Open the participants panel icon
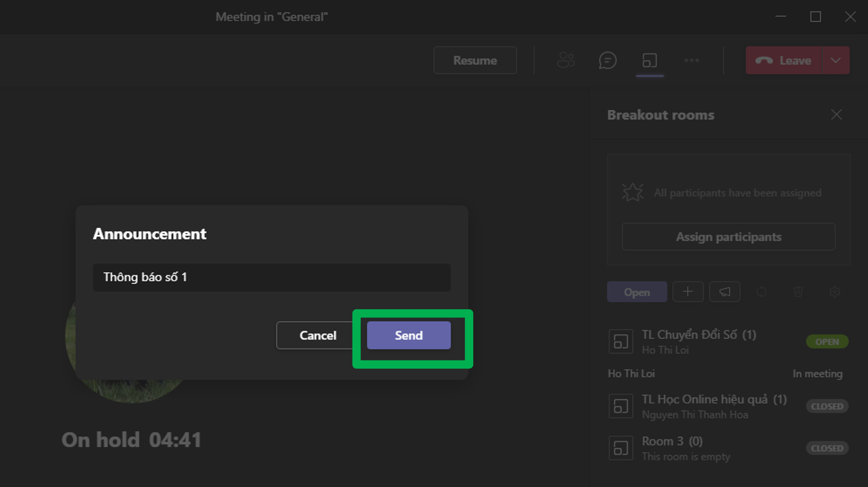Screen dimensions: 868x487 (566, 60)
